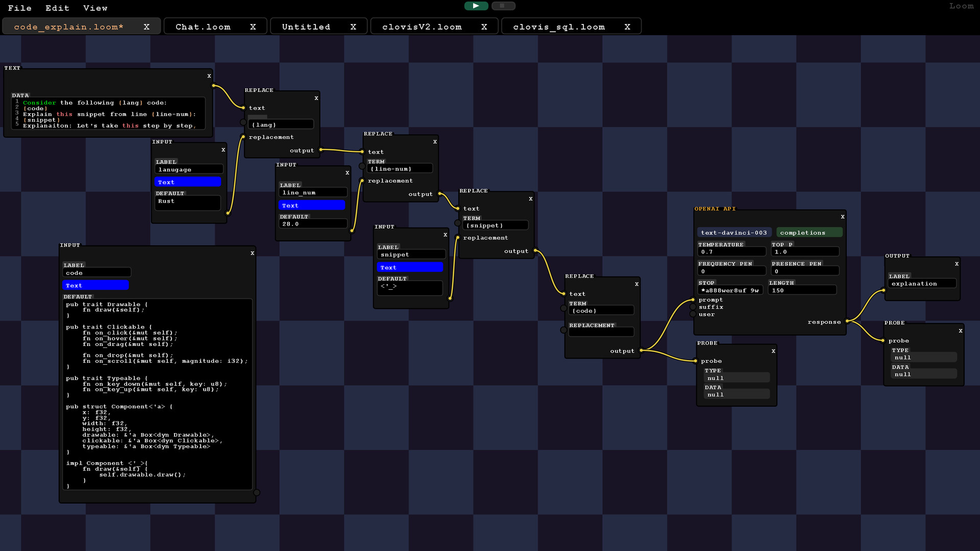Click the output socket of the code INPUT node
This screenshot has width=980, height=551.
257,492
